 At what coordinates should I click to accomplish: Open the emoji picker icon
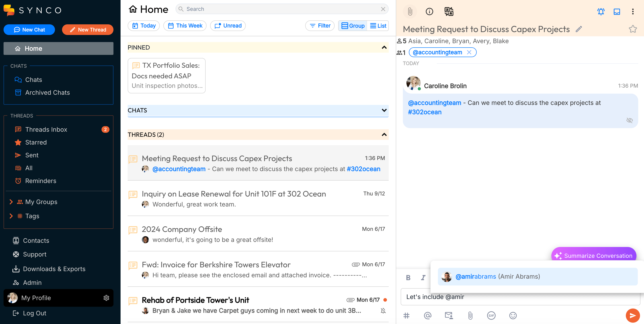point(513,316)
